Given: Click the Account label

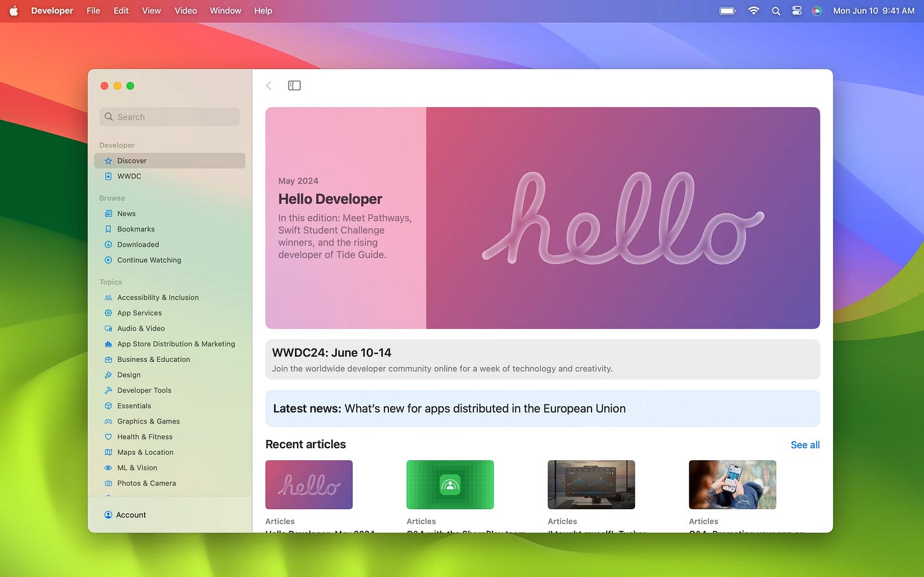Looking at the screenshot, I should point(131,515).
